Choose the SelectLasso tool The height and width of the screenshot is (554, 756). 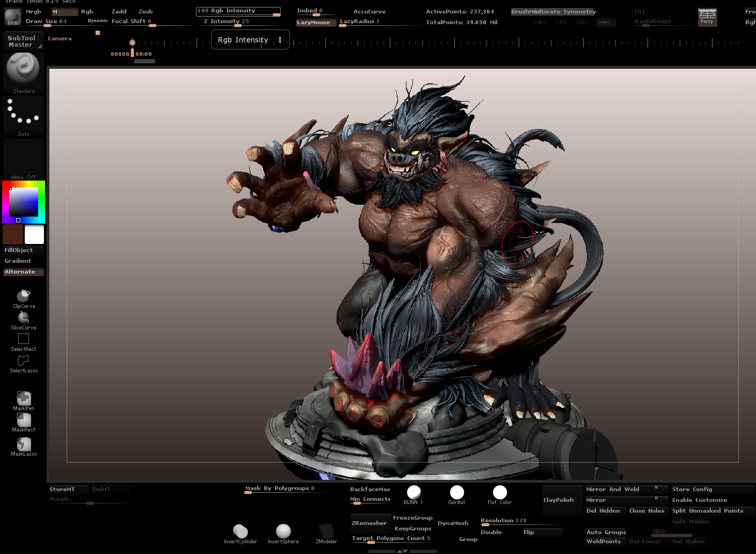24,364
